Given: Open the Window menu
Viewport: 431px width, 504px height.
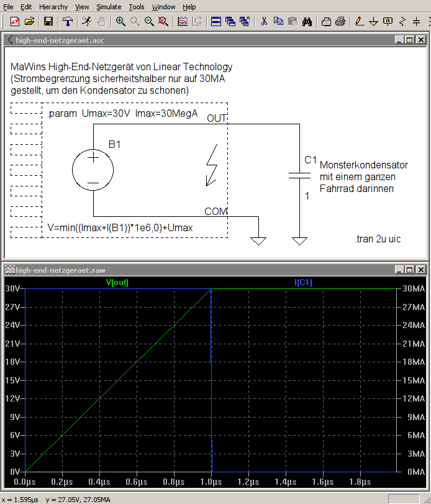Looking at the screenshot, I should tap(163, 7).
